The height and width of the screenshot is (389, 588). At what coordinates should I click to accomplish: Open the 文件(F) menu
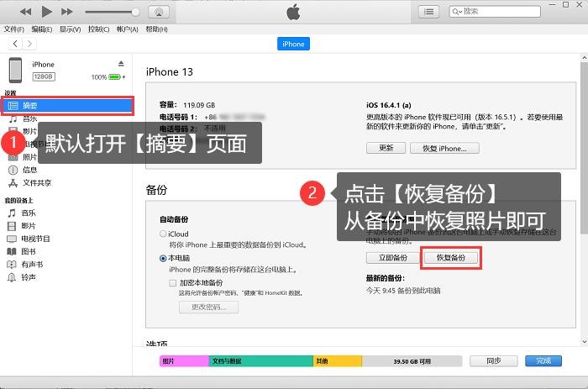click(x=13, y=29)
